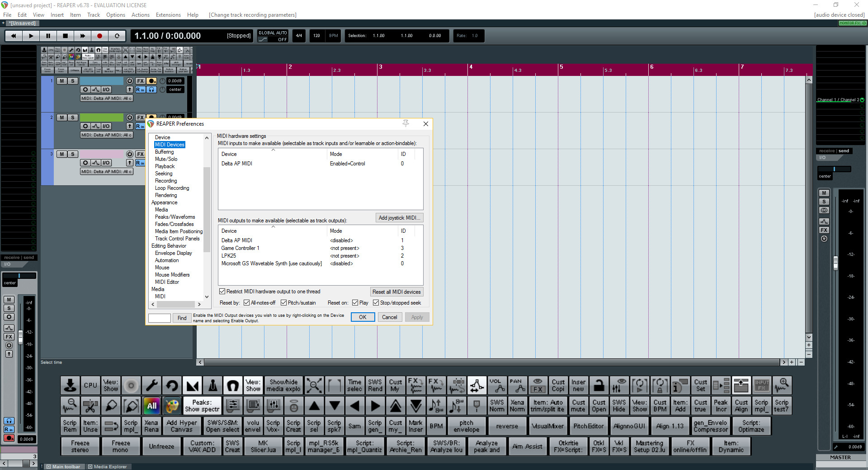Click the right master volume fader handle
Image resolution: width=868 pixels, height=470 pixels.
pos(835,263)
